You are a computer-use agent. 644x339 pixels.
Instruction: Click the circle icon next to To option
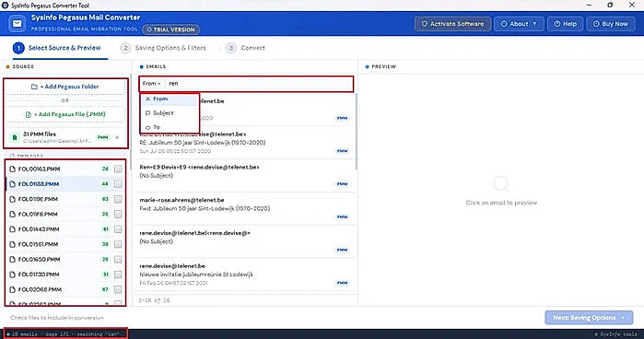click(x=147, y=127)
